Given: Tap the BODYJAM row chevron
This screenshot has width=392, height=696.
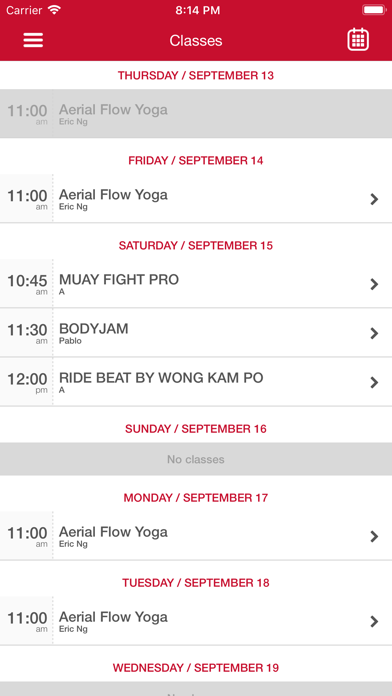Looking at the screenshot, I should tap(374, 333).
